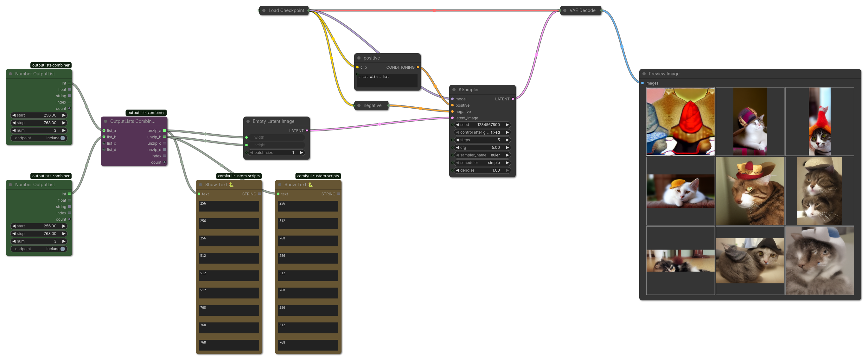Collapse the OutputLists Combinations node dot
The width and height of the screenshot is (868, 361).
105,121
